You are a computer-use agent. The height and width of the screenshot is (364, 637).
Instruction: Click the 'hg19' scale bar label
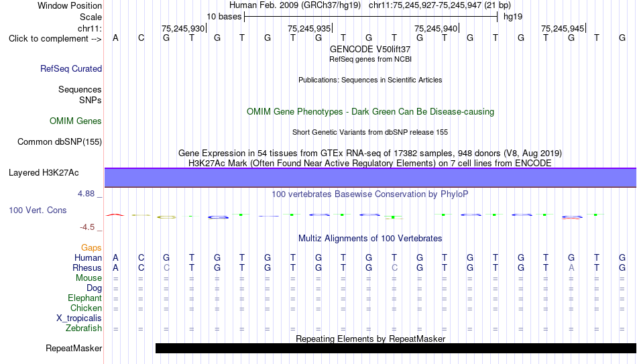point(513,17)
